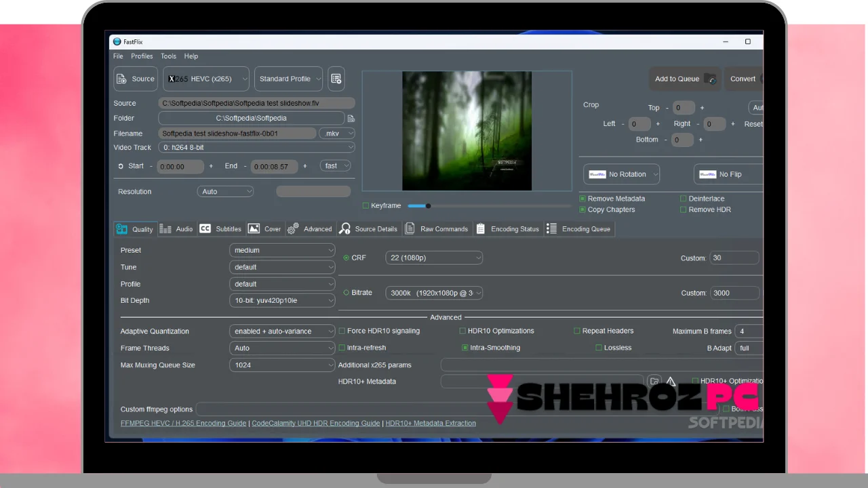
Task: Open the File menu
Action: click(118, 56)
